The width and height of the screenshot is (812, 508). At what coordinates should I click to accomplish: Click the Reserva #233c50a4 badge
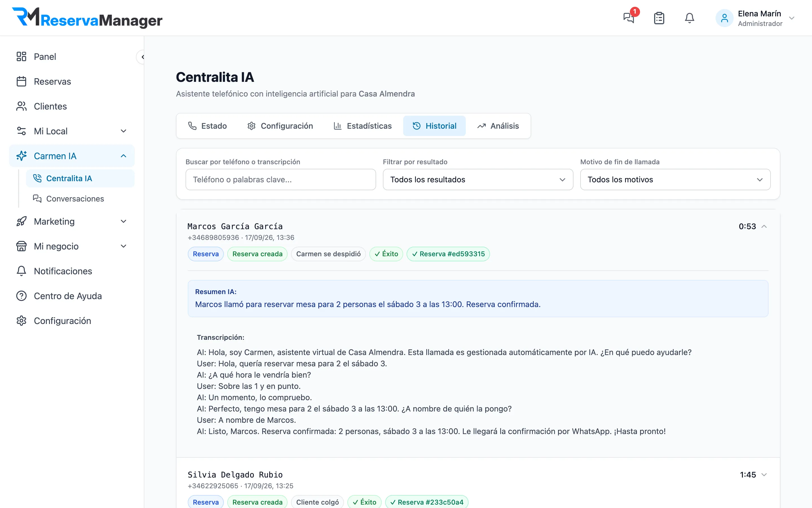tap(427, 502)
